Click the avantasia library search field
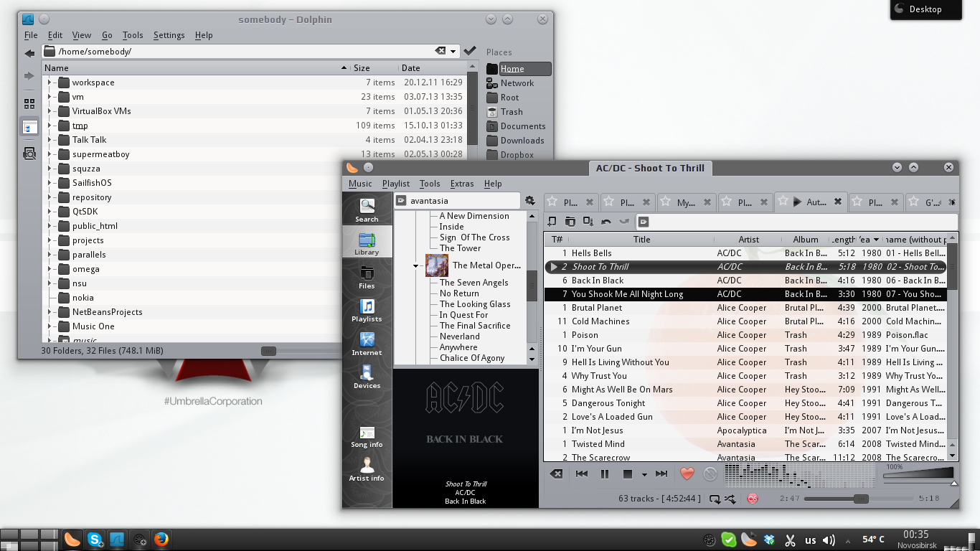The height and width of the screenshot is (551, 980). (458, 201)
